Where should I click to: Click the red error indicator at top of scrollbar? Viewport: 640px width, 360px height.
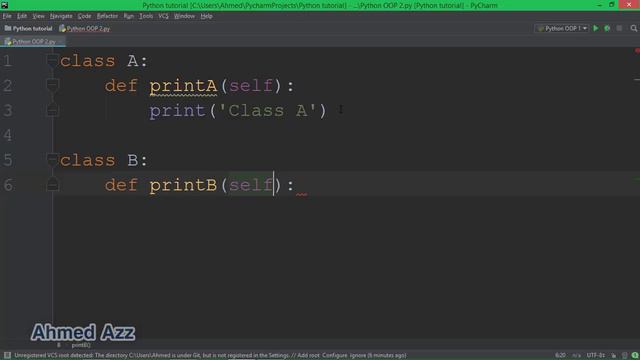(x=637, y=51)
